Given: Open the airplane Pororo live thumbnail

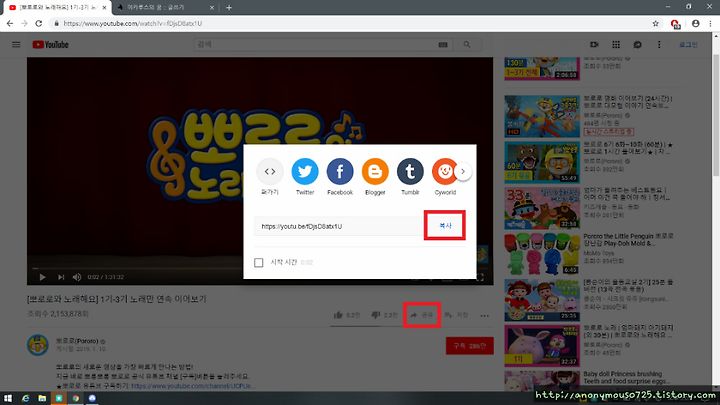Looking at the screenshot, I should point(542,116).
